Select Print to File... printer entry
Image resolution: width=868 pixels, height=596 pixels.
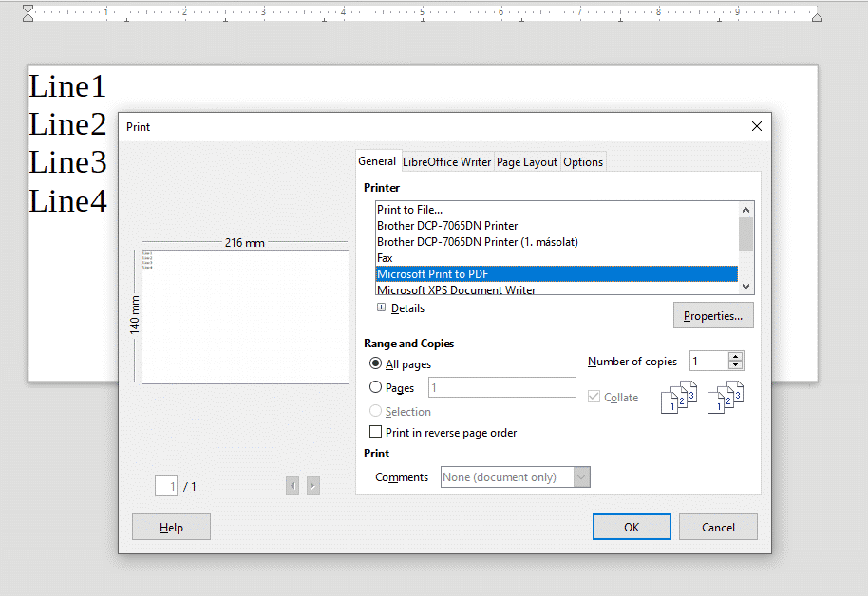click(557, 210)
